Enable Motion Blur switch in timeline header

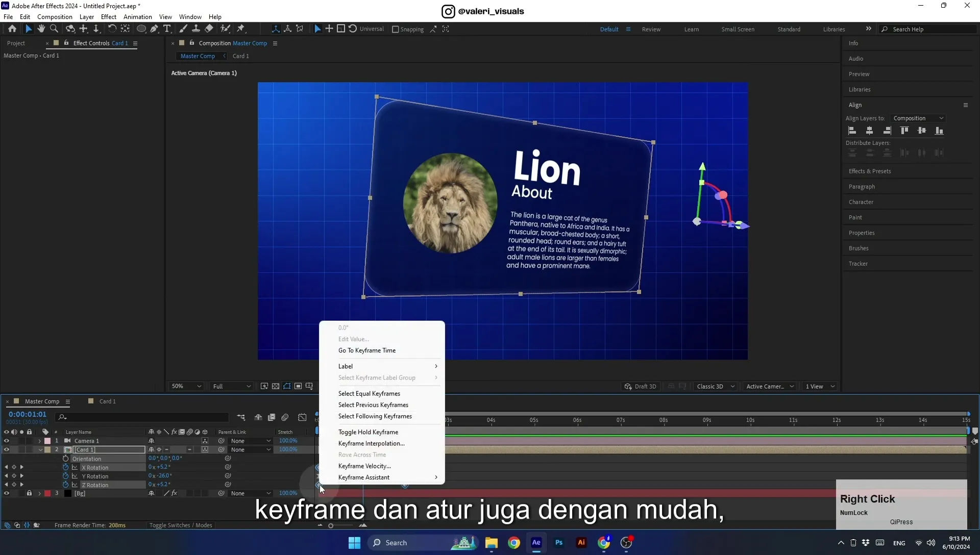pyautogui.click(x=285, y=417)
